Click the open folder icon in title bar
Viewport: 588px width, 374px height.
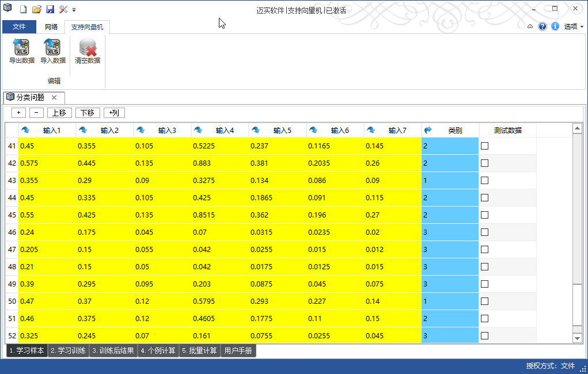point(36,10)
